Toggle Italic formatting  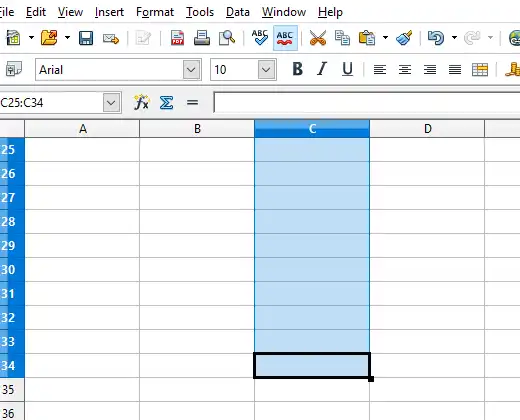pyautogui.click(x=322, y=69)
